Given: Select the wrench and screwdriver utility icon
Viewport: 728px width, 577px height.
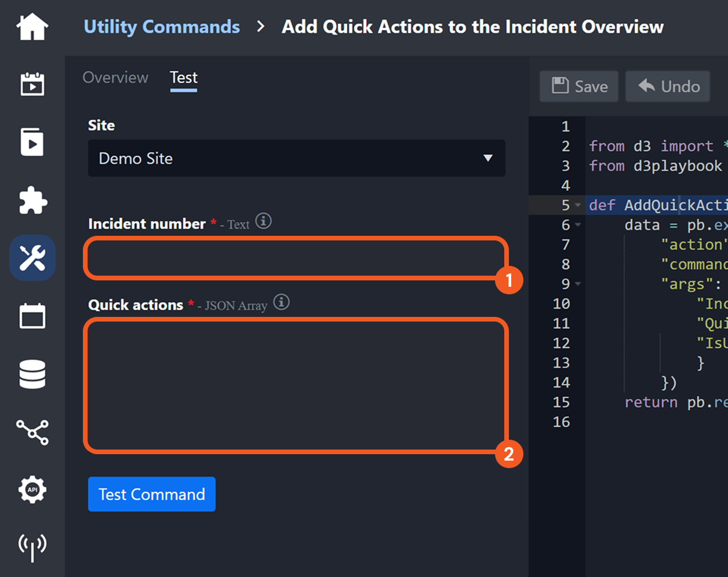Looking at the screenshot, I should click(32, 258).
